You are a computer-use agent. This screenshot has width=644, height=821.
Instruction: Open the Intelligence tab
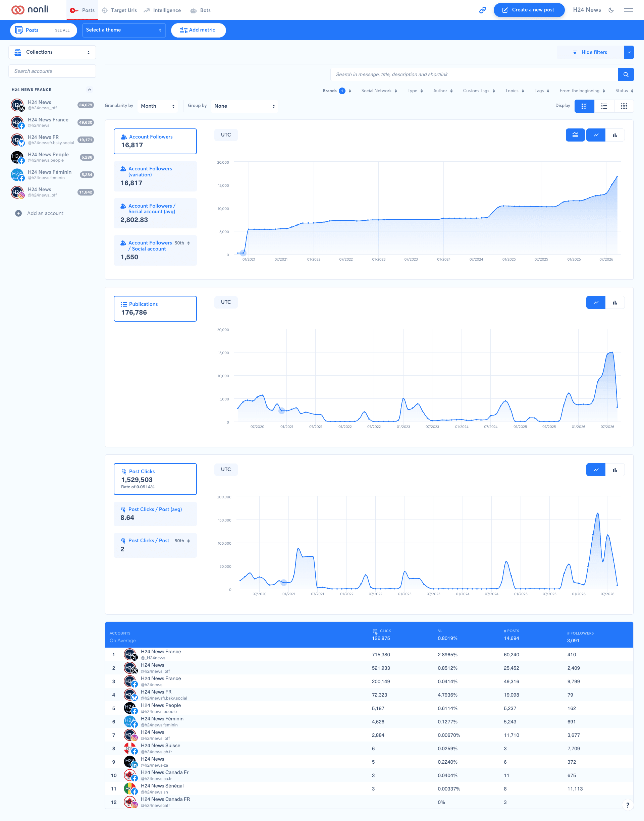(162, 10)
